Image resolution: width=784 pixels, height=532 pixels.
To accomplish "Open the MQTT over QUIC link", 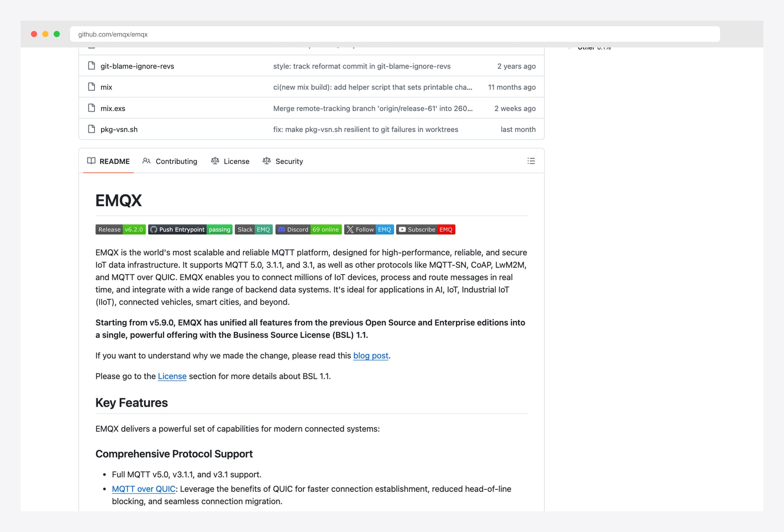I will coord(144,489).
